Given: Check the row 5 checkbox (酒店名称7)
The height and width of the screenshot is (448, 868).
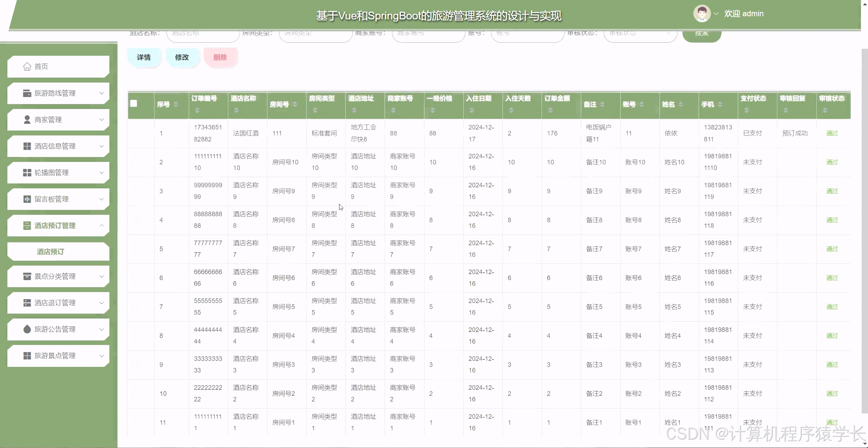Looking at the screenshot, I should tap(136, 249).
